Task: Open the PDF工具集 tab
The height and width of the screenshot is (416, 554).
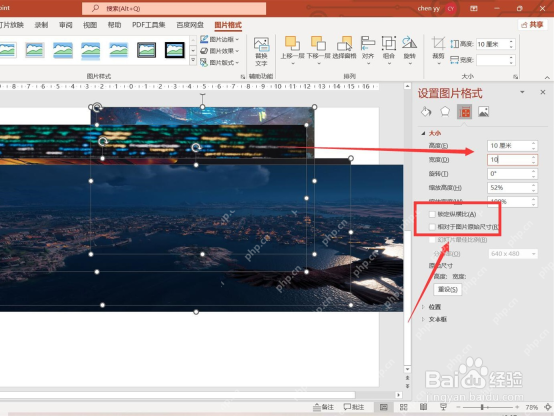Action: pyautogui.click(x=149, y=25)
